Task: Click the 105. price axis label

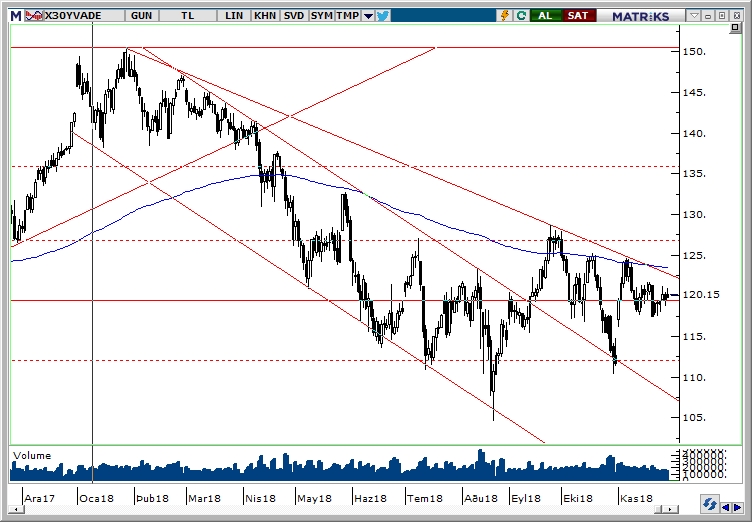Action: click(x=694, y=417)
